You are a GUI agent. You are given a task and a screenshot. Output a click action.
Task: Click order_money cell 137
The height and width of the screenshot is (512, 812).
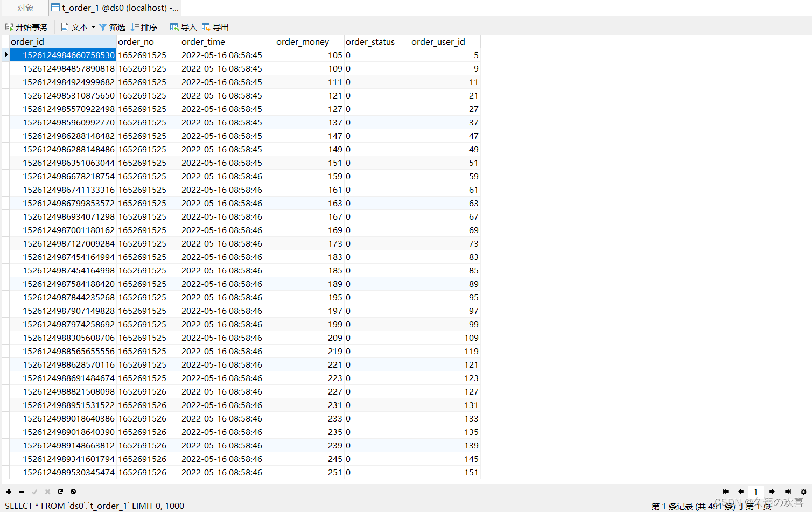pyautogui.click(x=309, y=122)
